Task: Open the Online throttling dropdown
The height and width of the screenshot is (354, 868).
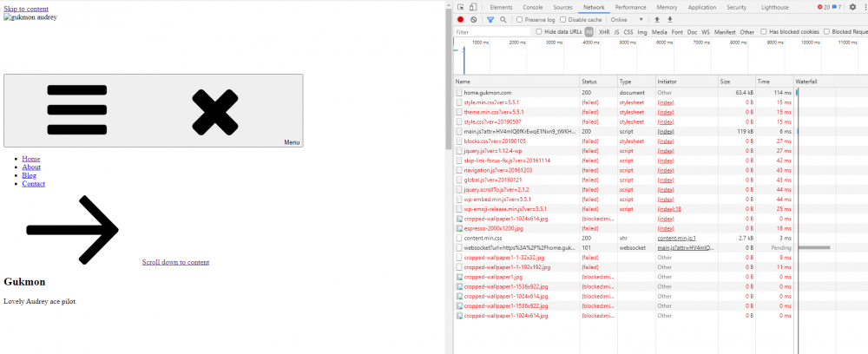Action: coord(627,19)
